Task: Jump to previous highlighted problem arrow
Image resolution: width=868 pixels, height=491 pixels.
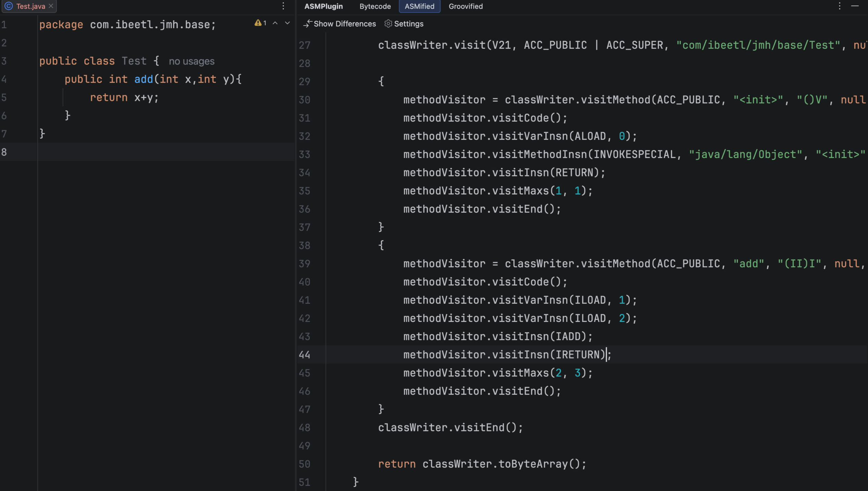Action: pos(275,23)
